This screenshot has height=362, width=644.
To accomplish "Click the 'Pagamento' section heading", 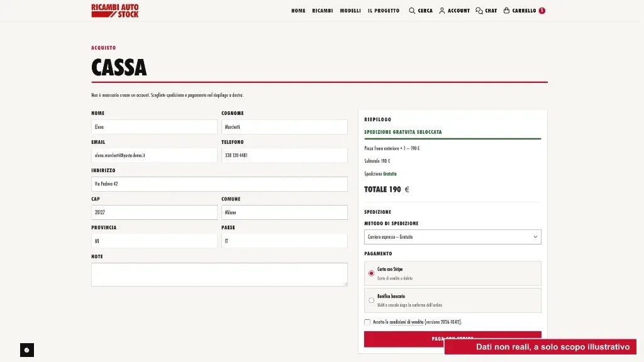I will (x=378, y=254).
